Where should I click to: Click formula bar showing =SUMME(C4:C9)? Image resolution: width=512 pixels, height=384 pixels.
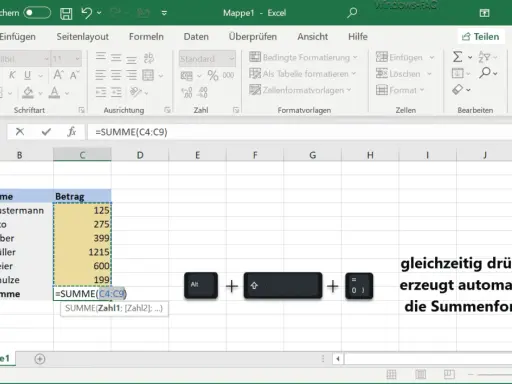(x=300, y=132)
